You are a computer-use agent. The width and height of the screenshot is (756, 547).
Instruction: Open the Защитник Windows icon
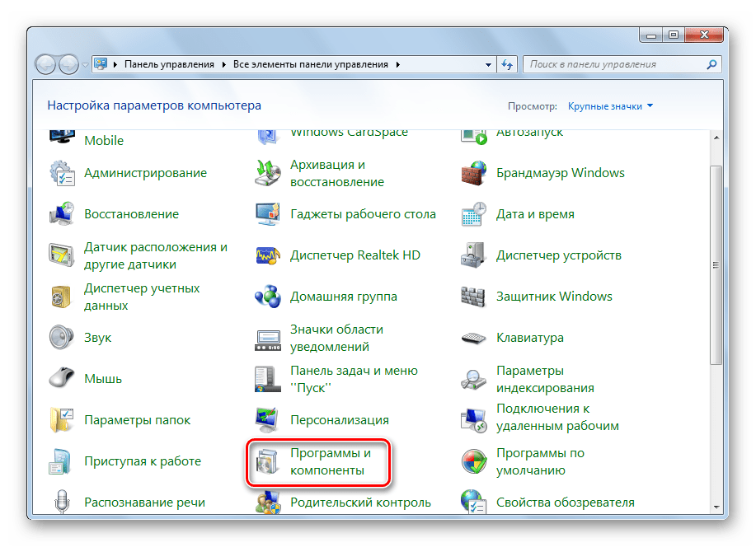tap(475, 297)
